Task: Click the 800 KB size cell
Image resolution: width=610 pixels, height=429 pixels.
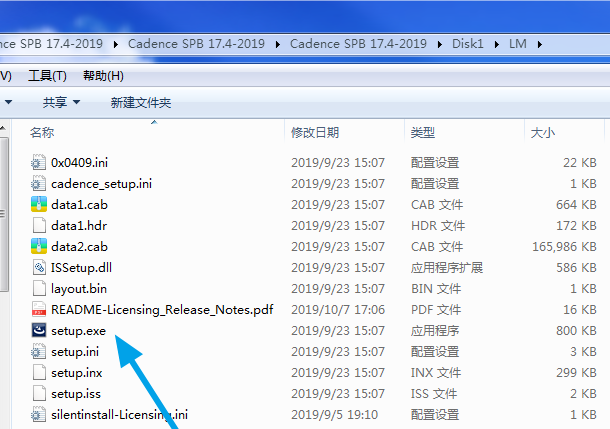Action: (576, 331)
